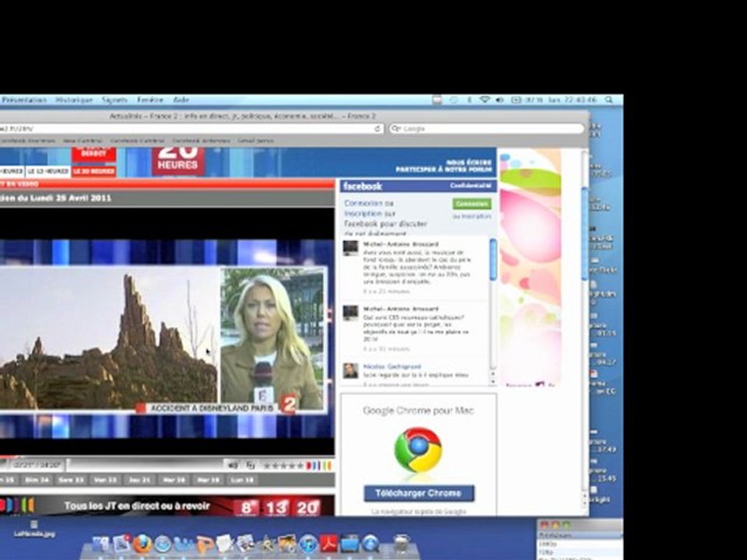This screenshot has height=560, width=747.
Task: Open the Signets menu
Action: (114, 100)
